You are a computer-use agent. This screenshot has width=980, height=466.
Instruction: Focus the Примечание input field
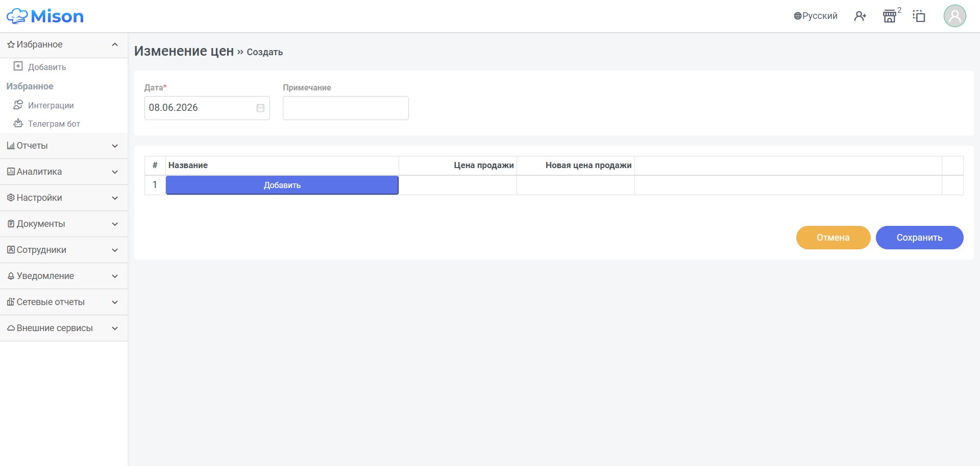coord(346,108)
